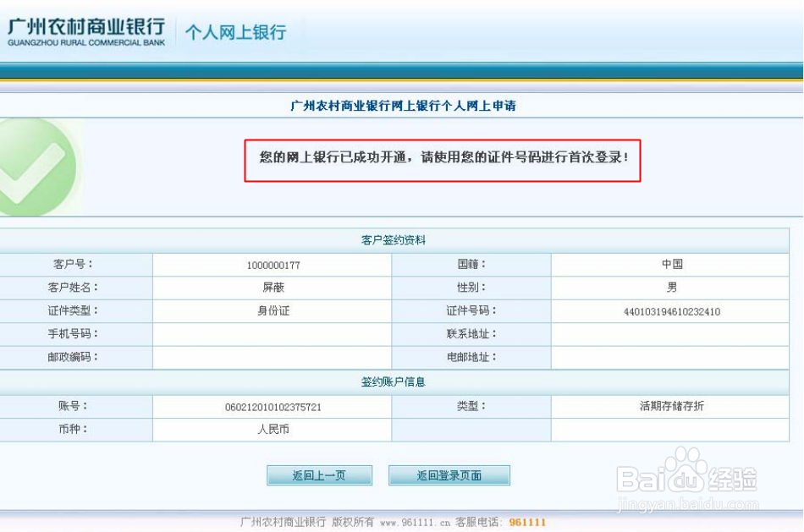Click the customer name value 屏蔽

coord(273,288)
